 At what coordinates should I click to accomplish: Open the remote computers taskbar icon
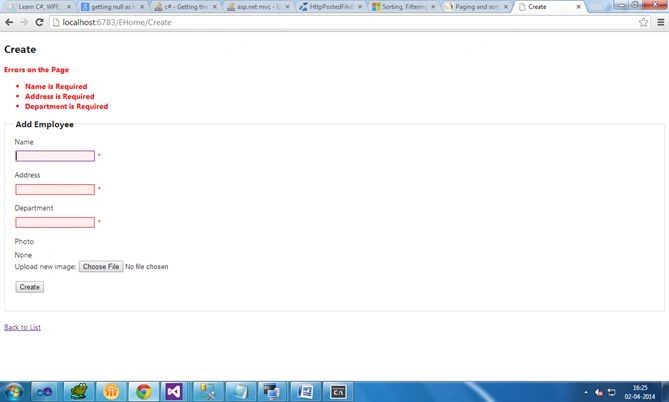273,391
